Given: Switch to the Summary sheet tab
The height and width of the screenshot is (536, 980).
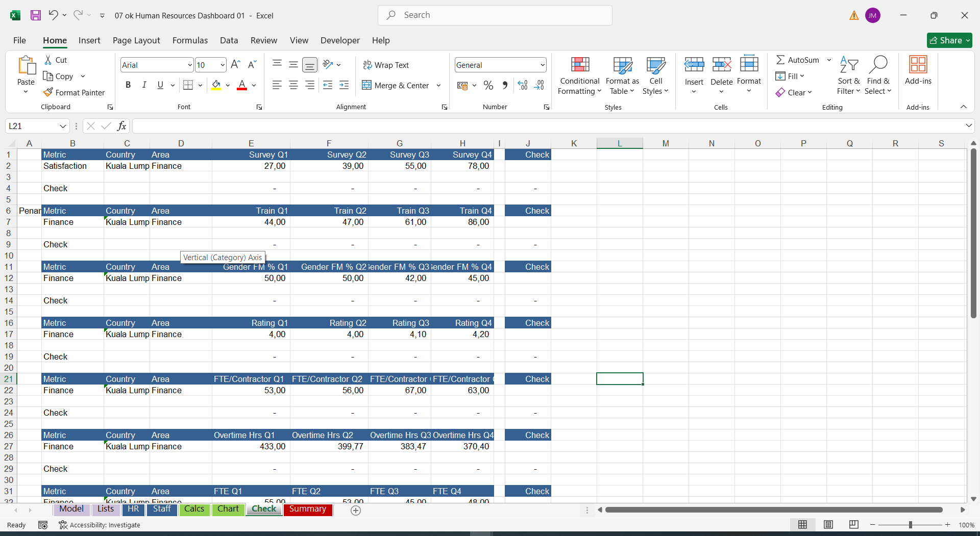Looking at the screenshot, I should pyautogui.click(x=308, y=509).
